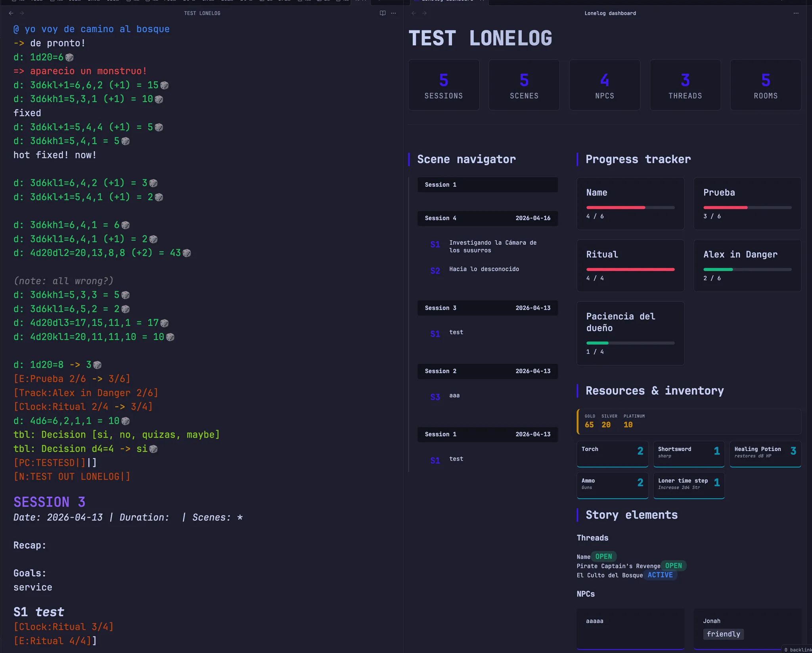
Task: Click dice icon after 1d20=6
Action: [x=69, y=58]
